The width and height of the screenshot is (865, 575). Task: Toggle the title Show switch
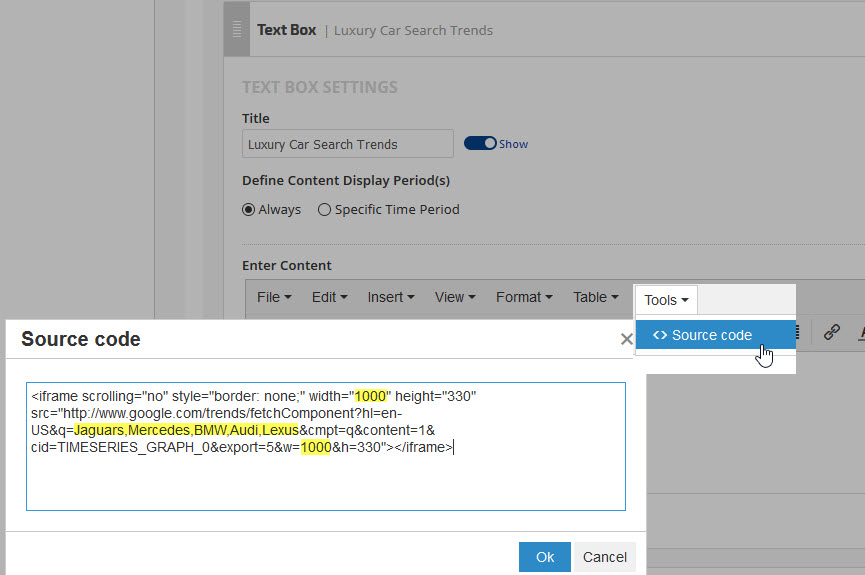point(480,144)
